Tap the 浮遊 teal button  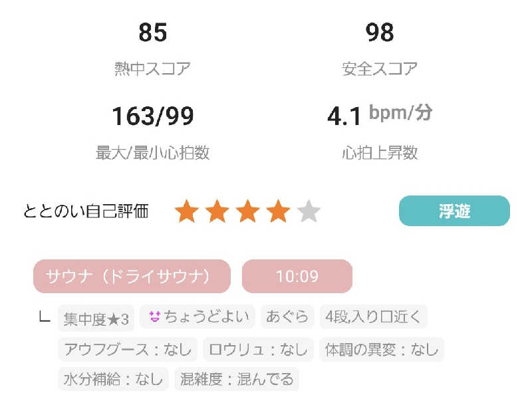point(454,211)
